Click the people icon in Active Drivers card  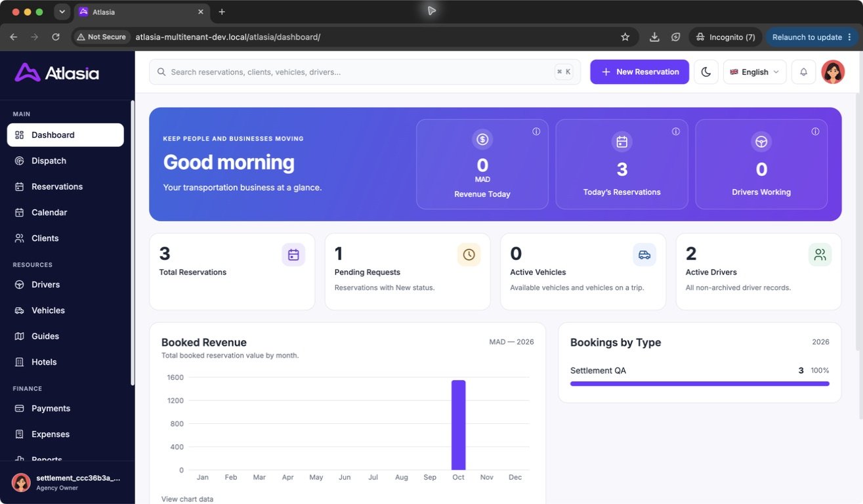coord(820,255)
